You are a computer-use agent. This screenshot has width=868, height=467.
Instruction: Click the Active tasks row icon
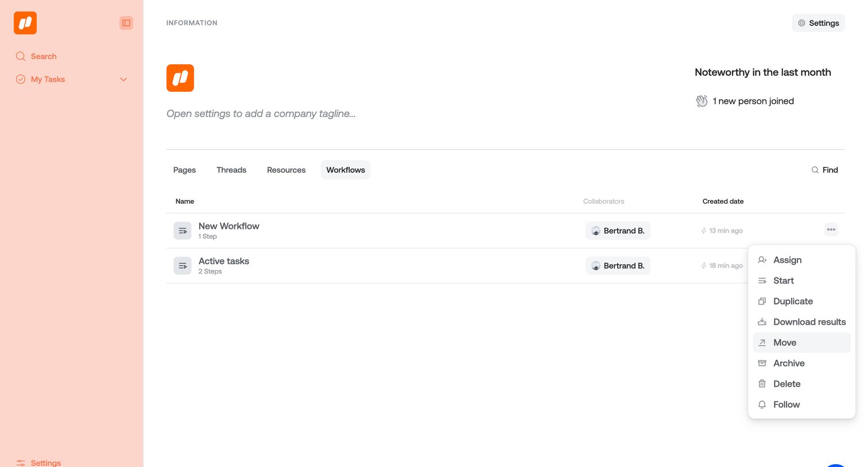point(183,266)
